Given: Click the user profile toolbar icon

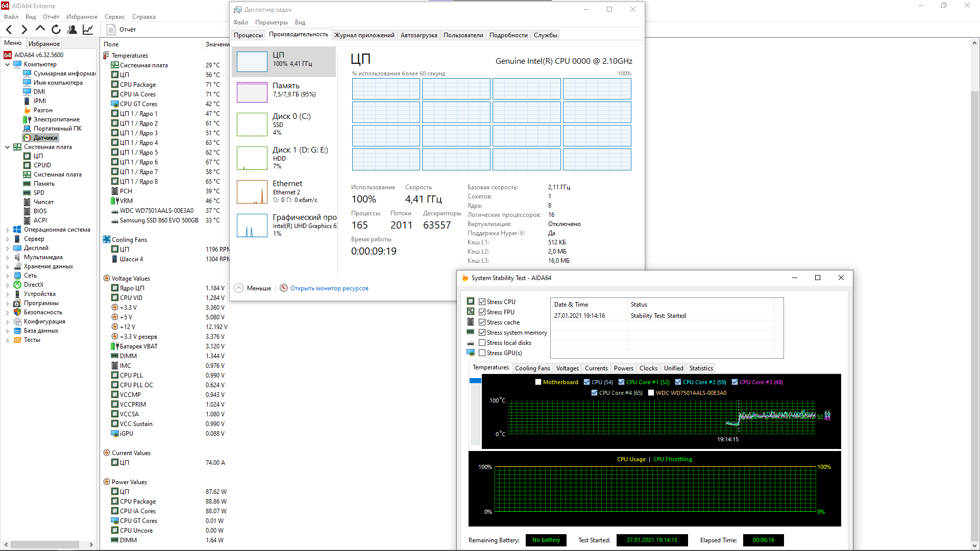Looking at the screenshot, I should coord(72,30).
